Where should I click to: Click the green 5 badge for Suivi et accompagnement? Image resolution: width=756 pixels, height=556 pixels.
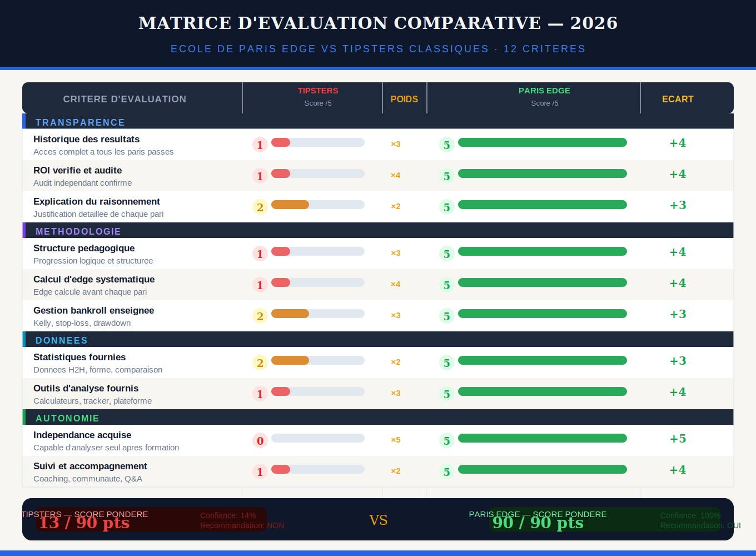click(447, 471)
